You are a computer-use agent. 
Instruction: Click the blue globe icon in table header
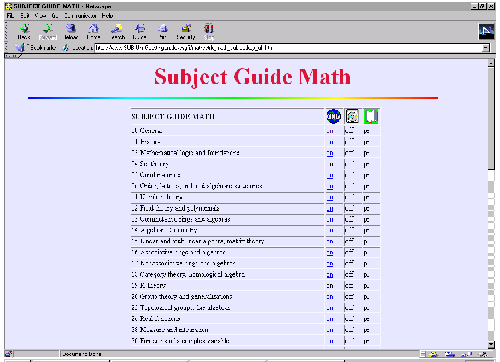point(333,116)
